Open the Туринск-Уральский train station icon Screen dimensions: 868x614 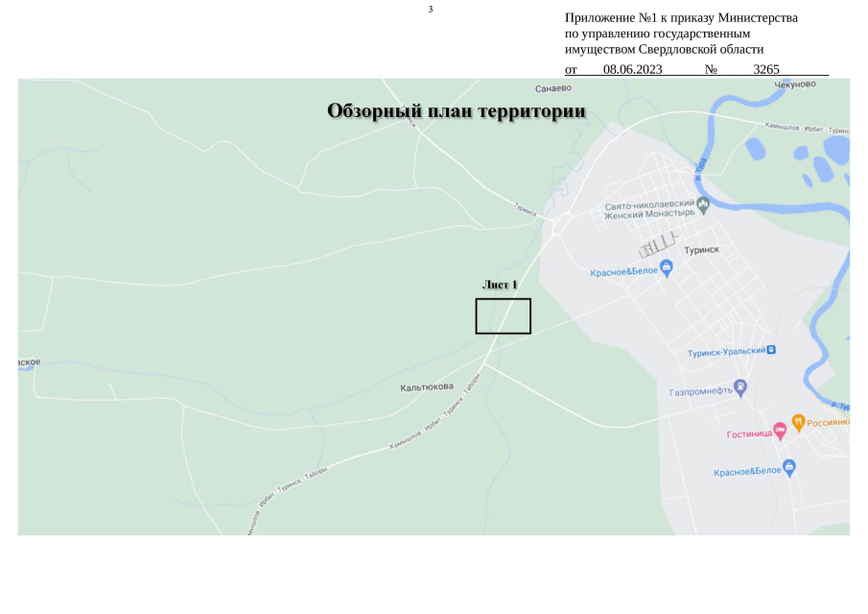(772, 349)
